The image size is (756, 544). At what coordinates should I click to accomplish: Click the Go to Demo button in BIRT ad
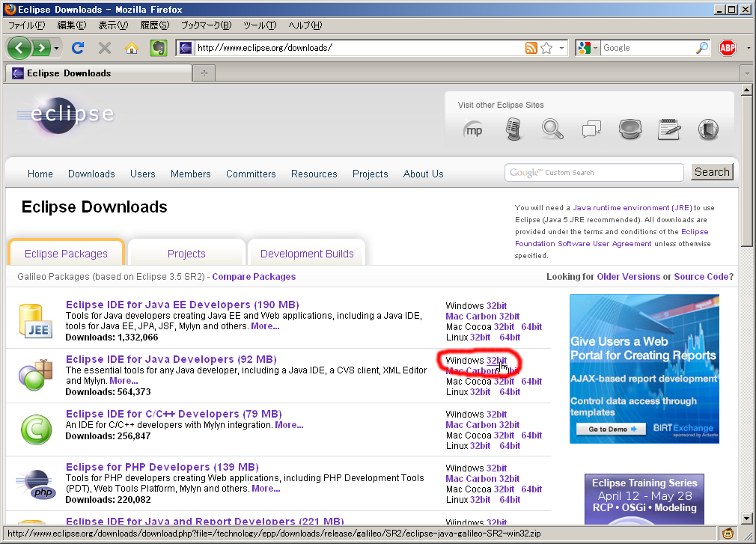point(611,429)
